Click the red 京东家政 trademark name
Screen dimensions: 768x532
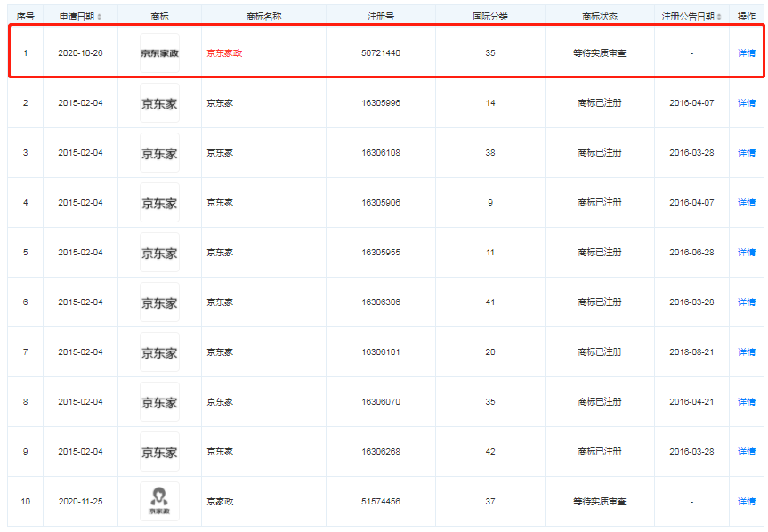[x=224, y=52]
